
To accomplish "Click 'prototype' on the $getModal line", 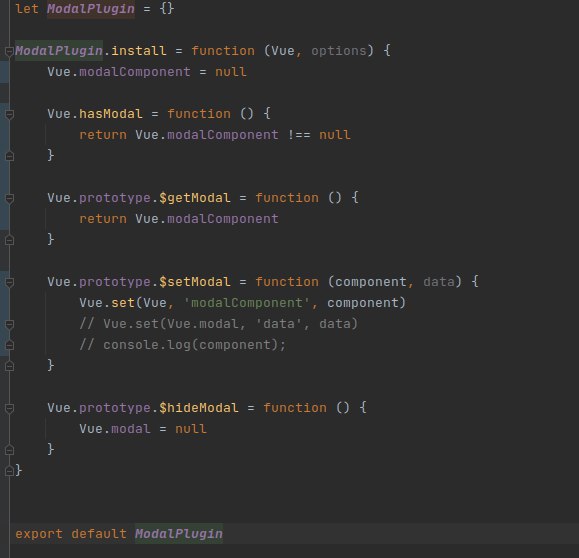I will [x=115, y=198].
